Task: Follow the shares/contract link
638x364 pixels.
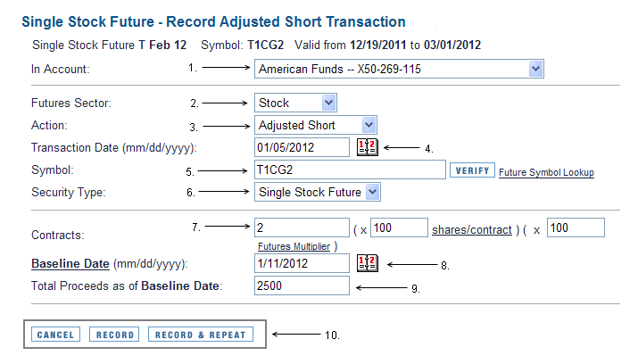Action: 472,230
